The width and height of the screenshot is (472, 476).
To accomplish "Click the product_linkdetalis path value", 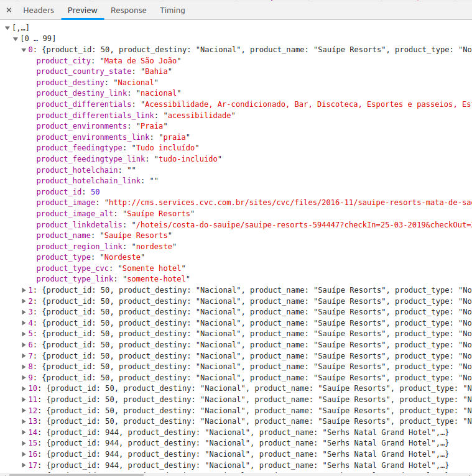I will coord(302,225).
